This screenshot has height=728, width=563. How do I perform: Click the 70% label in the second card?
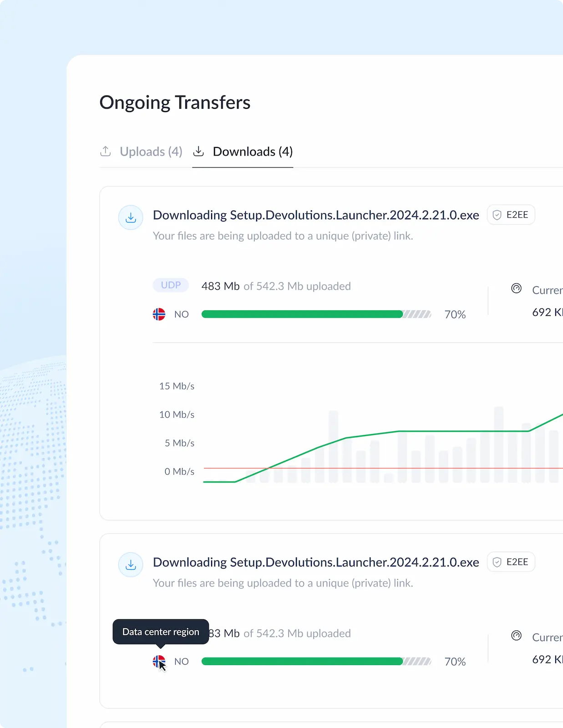point(455,662)
